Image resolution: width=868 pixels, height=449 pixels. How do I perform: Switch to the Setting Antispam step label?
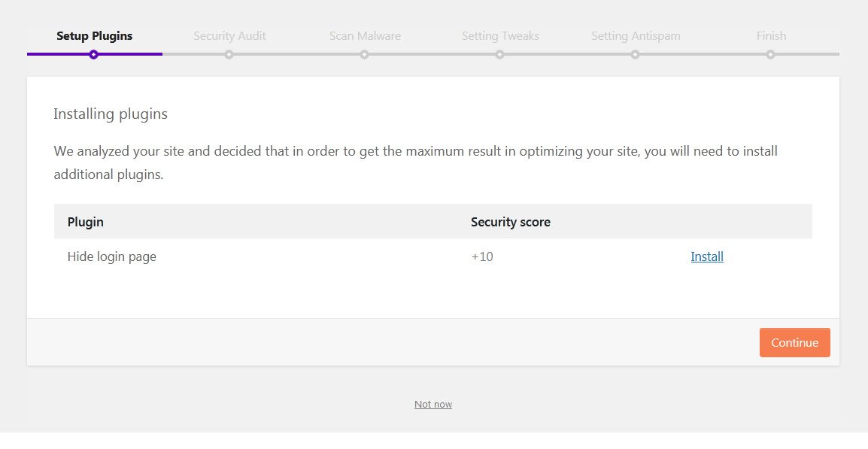point(636,36)
